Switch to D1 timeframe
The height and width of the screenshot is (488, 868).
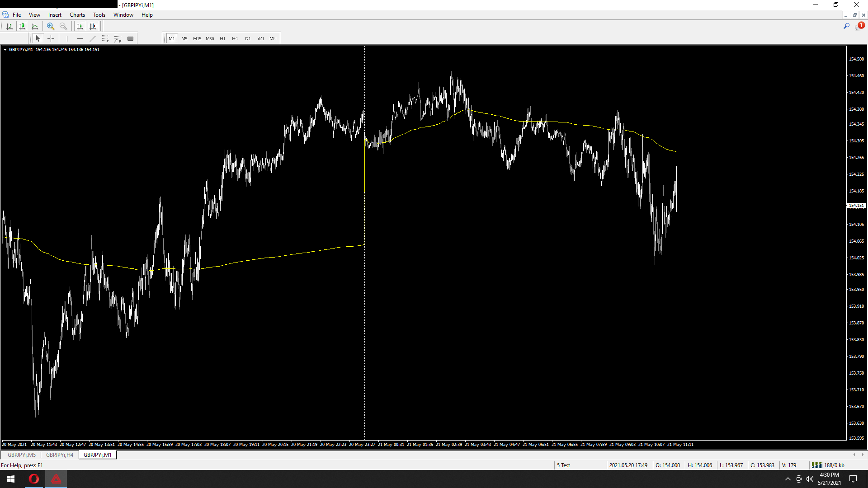248,39
